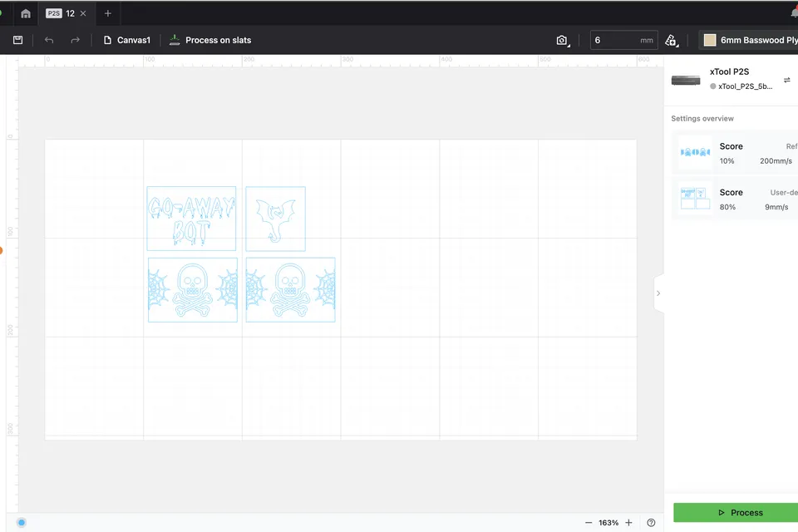The image size is (798, 532).
Task: Open help with question mark icon
Action: [x=651, y=523]
